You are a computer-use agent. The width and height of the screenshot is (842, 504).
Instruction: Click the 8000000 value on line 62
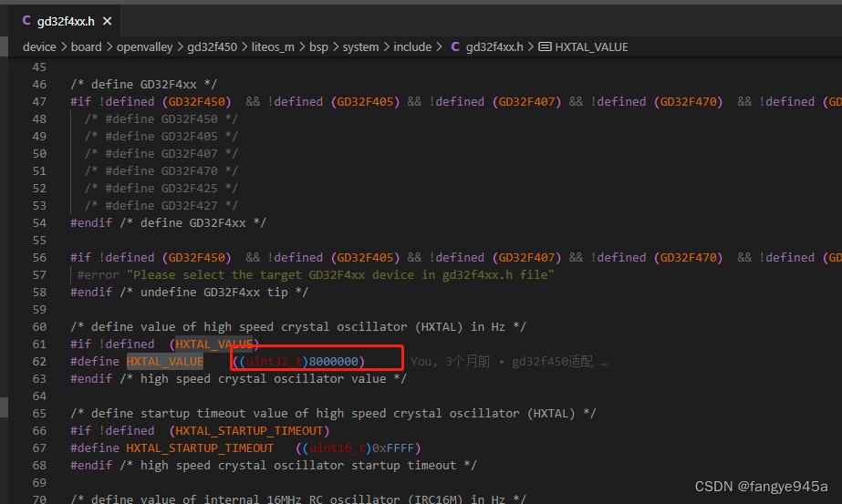pyautogui.click(x=334, y=361)
